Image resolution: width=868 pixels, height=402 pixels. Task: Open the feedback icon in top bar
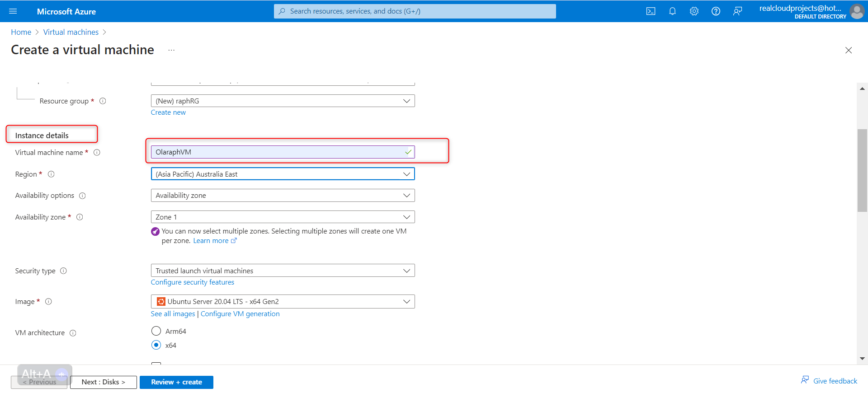pos(737,11)
